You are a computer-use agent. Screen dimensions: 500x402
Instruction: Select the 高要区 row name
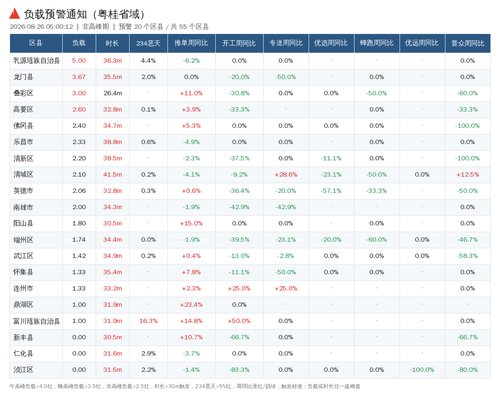[23, 110]
